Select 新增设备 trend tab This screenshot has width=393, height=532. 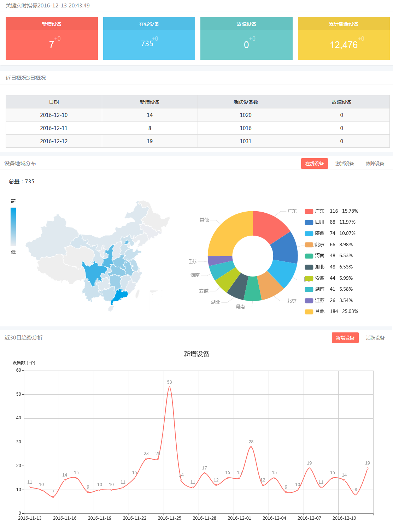[x=345, y=338]
